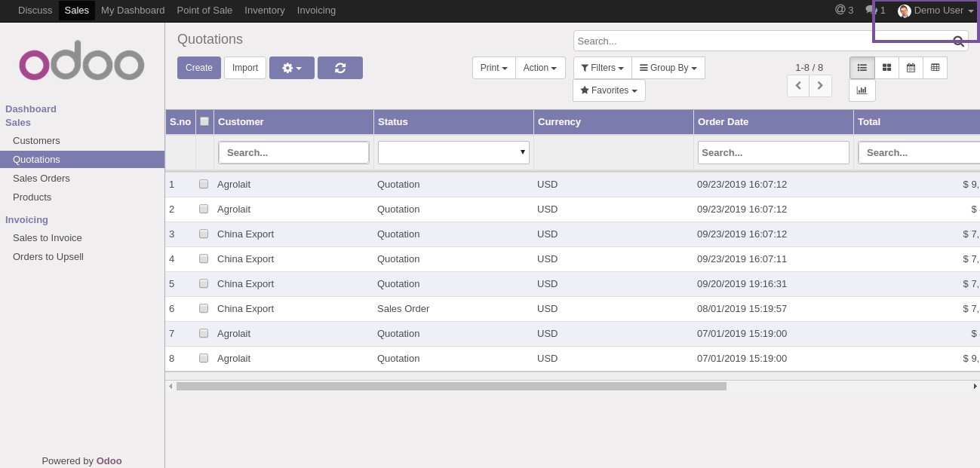
Task: Switch to kanban view icon
Action: [x=886, y=68]
